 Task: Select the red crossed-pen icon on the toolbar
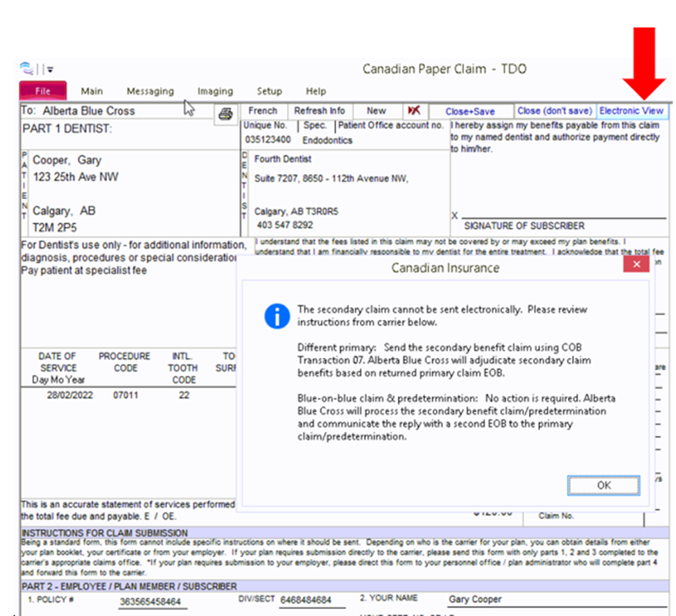click(415, 111)
